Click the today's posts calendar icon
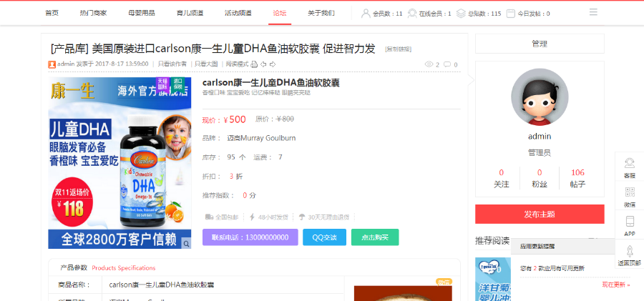Viewport: 644px width, 301px height. click(510, 14)
